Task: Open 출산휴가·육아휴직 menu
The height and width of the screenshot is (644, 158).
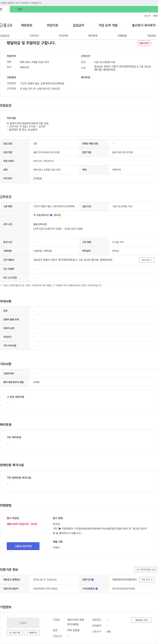Action: point(144,25)
